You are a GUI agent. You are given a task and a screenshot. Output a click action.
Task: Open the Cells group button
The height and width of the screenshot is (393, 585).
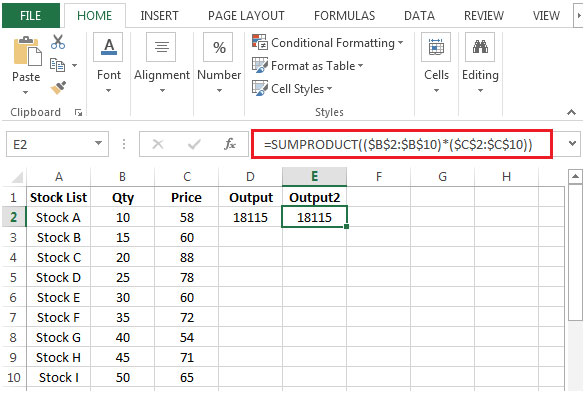pyautogui.click(x=436, y=47)
